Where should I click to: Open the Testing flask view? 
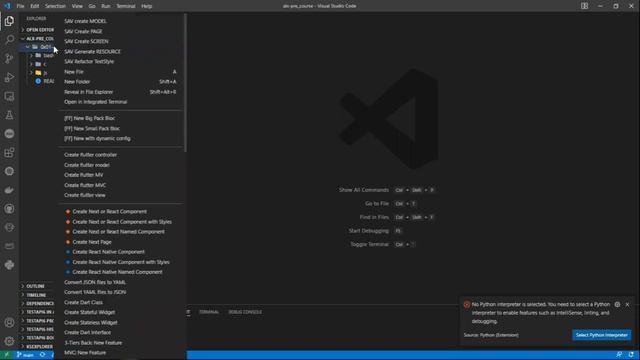pyautogui.click(x=9, y=115)
